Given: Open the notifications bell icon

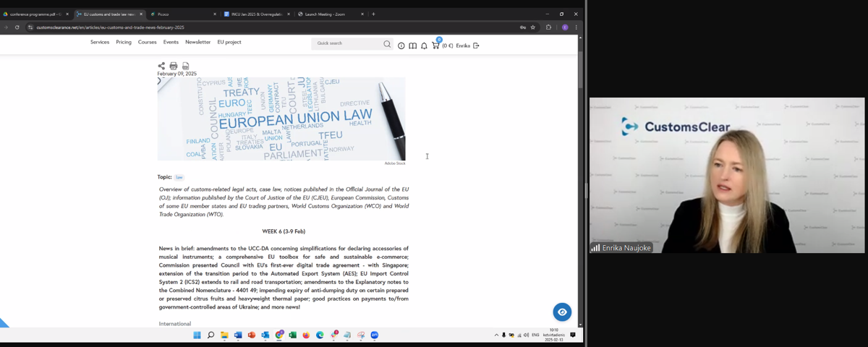Looking at the screenshot, I should pyautogui.click(x=424, y=46).
